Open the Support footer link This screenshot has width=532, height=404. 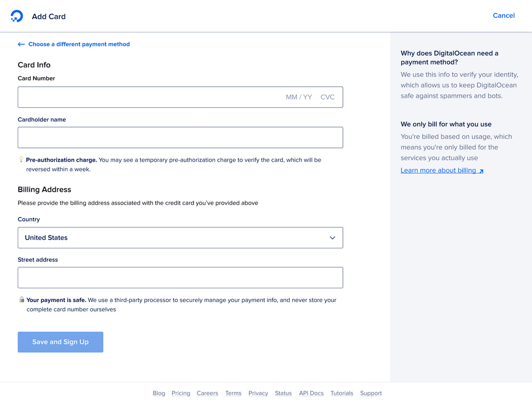point(370,393)
